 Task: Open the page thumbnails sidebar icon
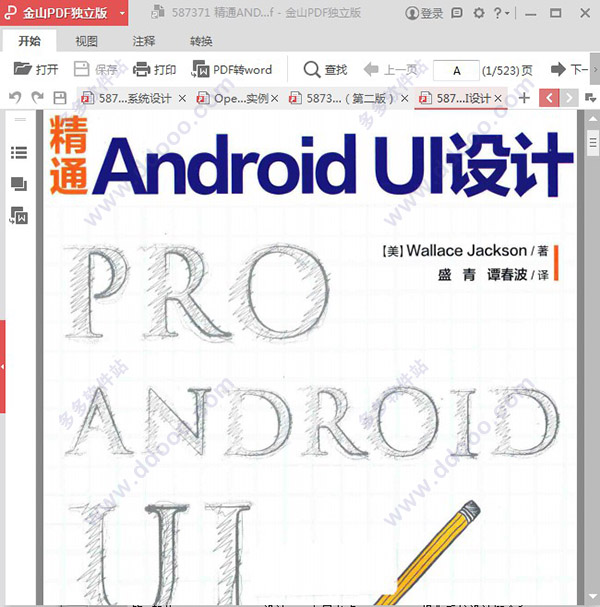(x=19, y=184)
